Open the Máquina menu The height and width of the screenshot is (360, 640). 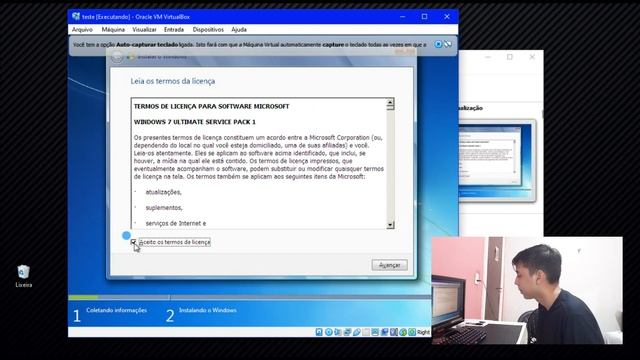113,29
